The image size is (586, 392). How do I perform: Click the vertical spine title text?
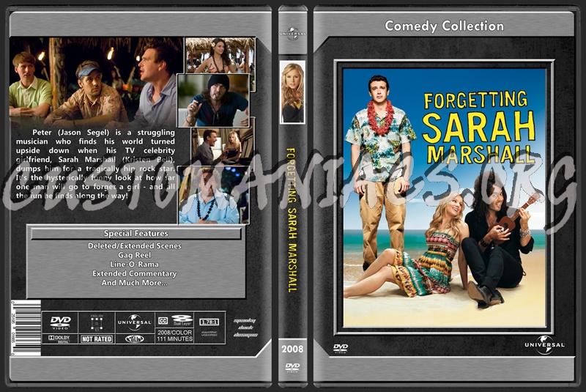[x=292, y=220]
